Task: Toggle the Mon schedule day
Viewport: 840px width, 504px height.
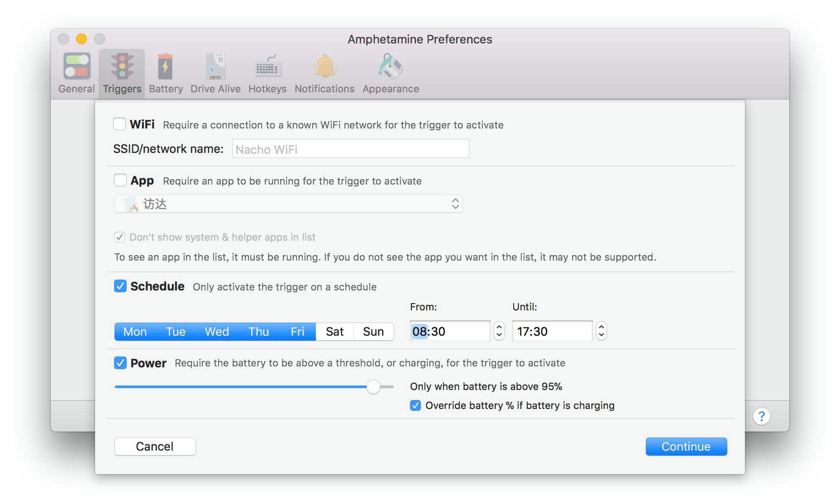Action: [x=135, y=332]
